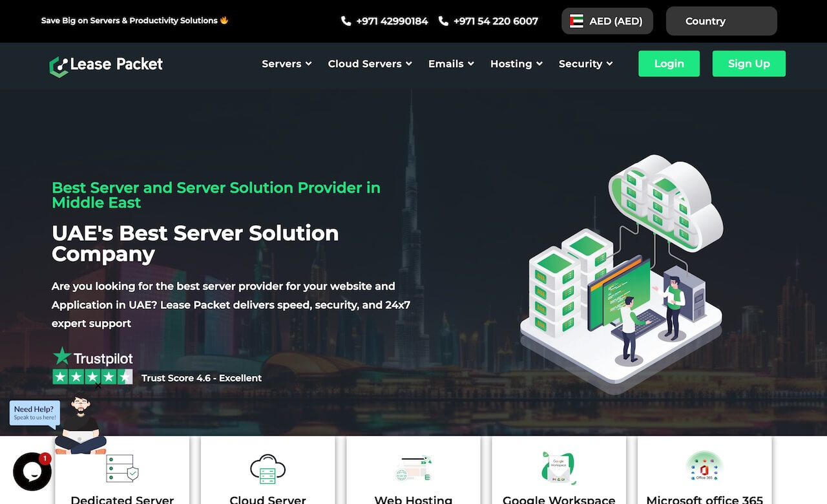The image size is (827, 504).
Task: Close the Need Help popup
Action: (x=98, y=386)
